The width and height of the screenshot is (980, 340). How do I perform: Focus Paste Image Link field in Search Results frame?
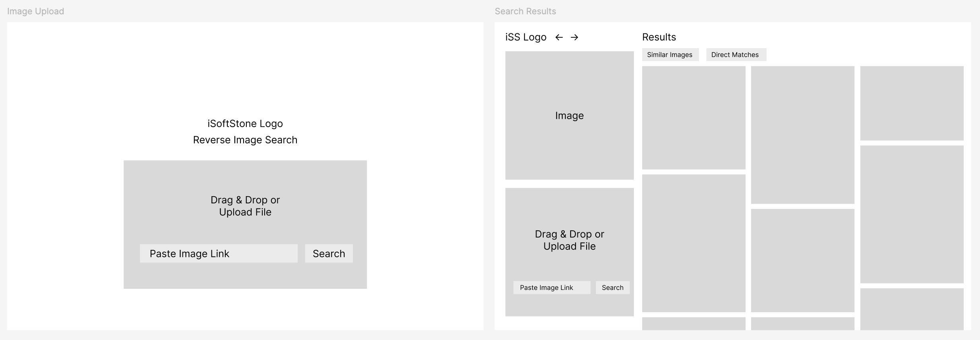(x=552, y=288)
